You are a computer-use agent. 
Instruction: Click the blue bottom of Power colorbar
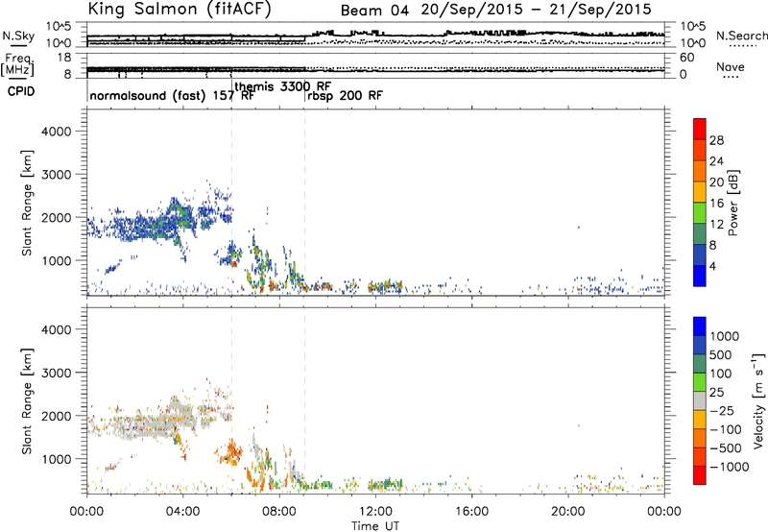(x=700, y=276)
